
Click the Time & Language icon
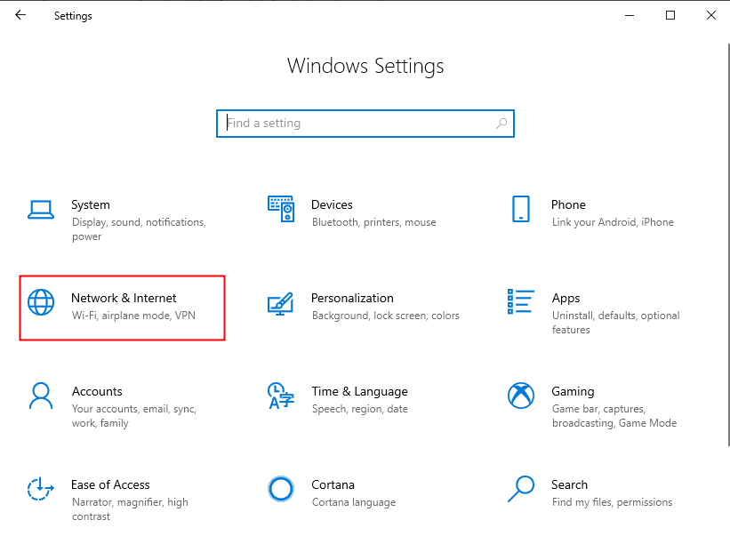[x=281, y=396]
